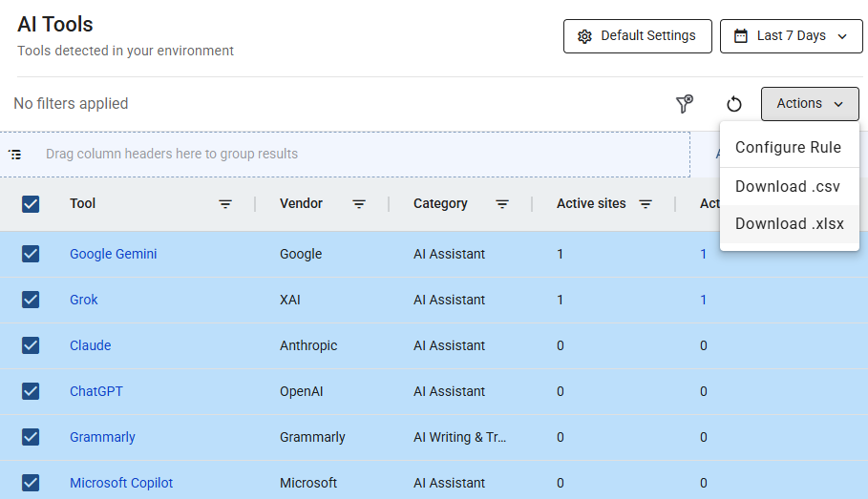868x499 pixels.
Task: Click the blue 1 link in Grok row
Action: 703,300
